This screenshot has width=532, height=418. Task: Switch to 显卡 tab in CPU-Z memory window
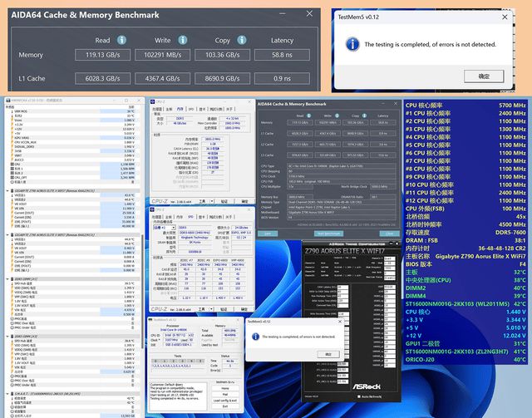coord(202,109)
